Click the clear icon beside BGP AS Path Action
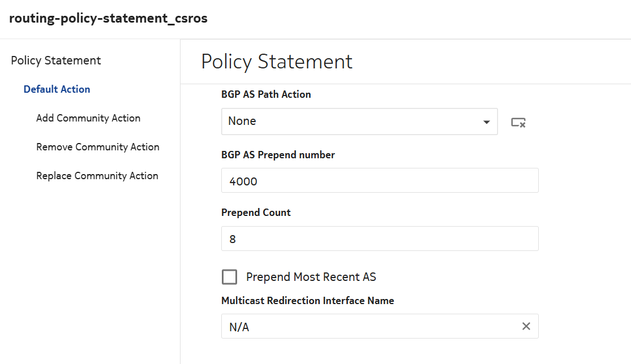The width and height of the screenshot is (631, 364). pos(518,122)
